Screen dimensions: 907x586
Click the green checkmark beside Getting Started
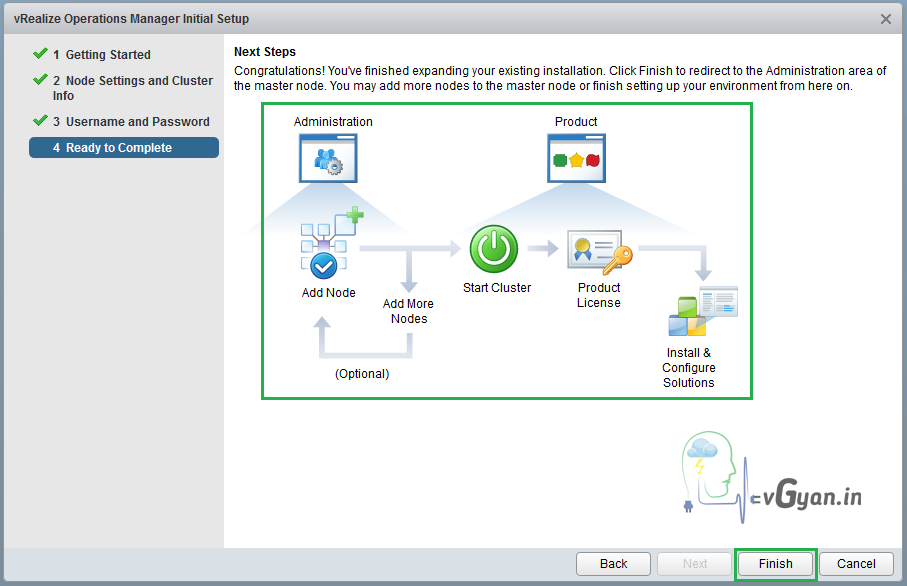tap(40, 54)
